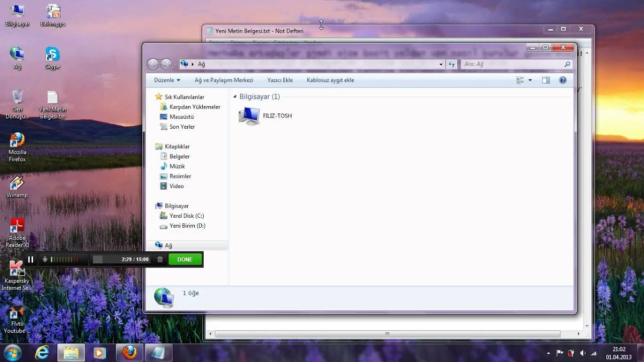Open view options dropdown arrow

(x=530, y=80)
